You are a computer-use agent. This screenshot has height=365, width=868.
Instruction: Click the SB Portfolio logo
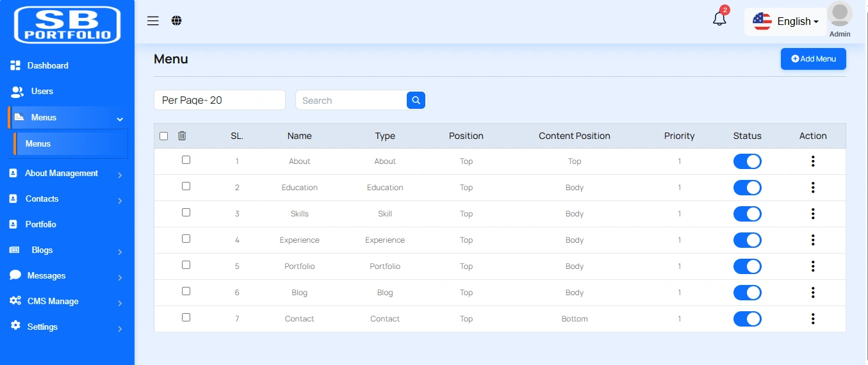pyautogui.click(x=67, y=25)
